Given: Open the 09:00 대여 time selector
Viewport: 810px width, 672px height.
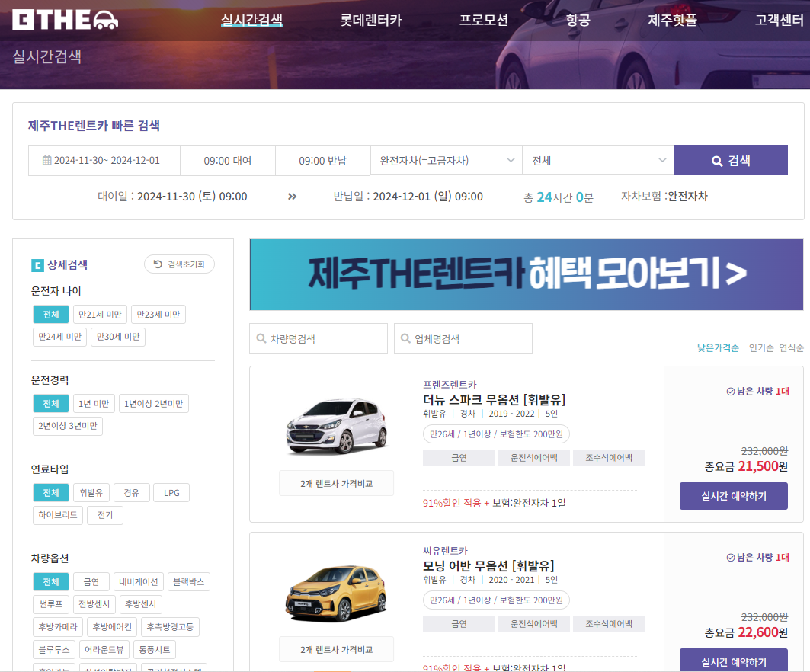Looking at the screenshot, I should (x=228, y=160).
